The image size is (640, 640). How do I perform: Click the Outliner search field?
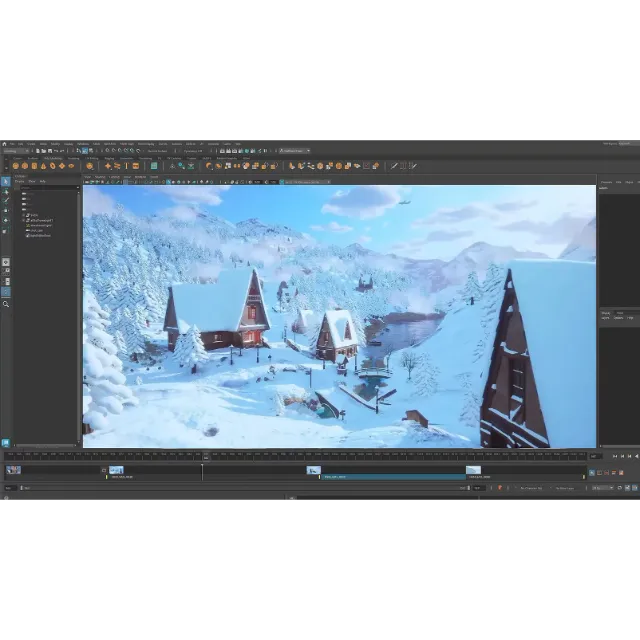coord(48,187)
